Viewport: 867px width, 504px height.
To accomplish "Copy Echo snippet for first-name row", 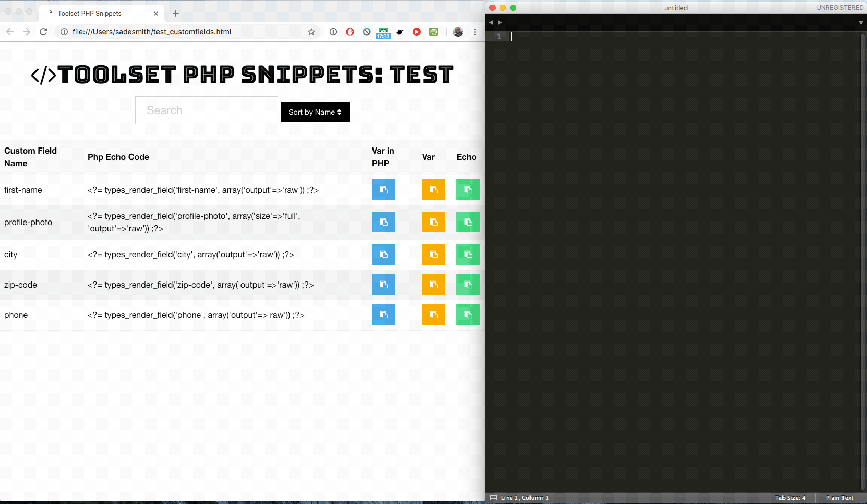I will pos(468,190).
